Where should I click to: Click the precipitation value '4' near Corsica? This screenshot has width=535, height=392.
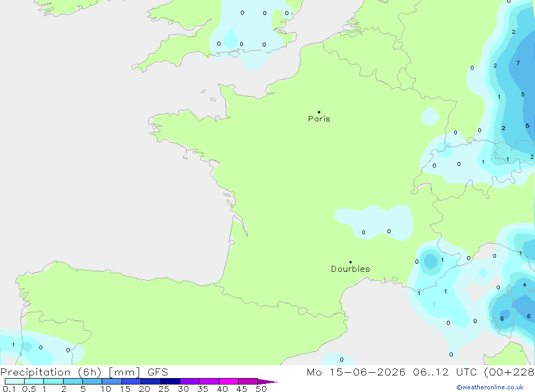click(525, 285)
